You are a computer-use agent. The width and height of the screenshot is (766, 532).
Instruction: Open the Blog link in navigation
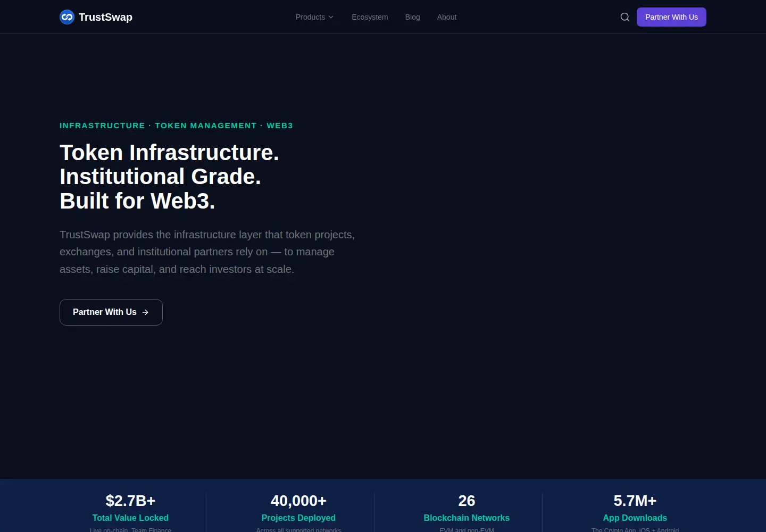pos(412,17)
